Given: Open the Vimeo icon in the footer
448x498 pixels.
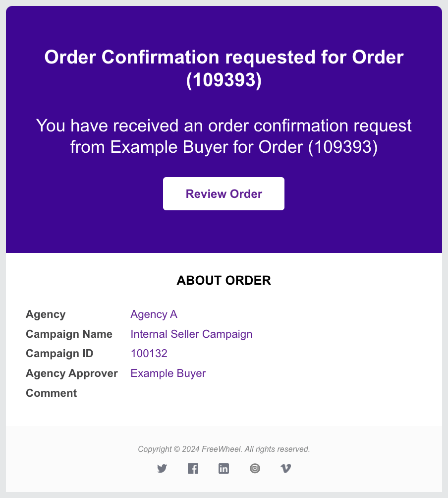Looking at the screenshot, I should (286, 468).
